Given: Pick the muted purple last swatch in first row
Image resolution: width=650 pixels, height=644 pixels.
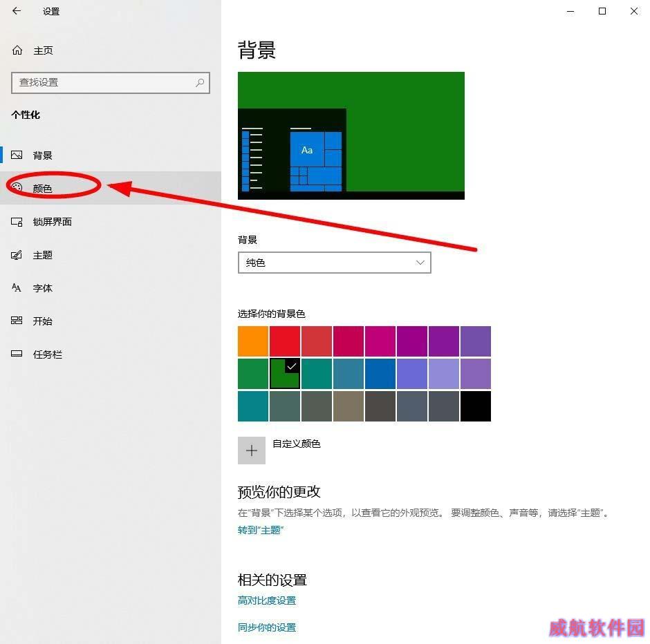Looking at the screenshot, I should tap(476, 341).
